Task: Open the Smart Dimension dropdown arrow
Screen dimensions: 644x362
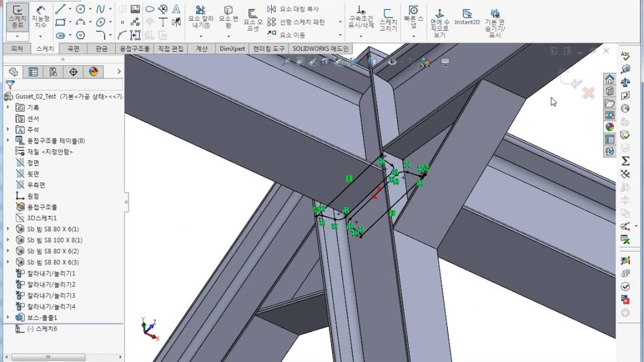Action: click(x=40, y=36)
